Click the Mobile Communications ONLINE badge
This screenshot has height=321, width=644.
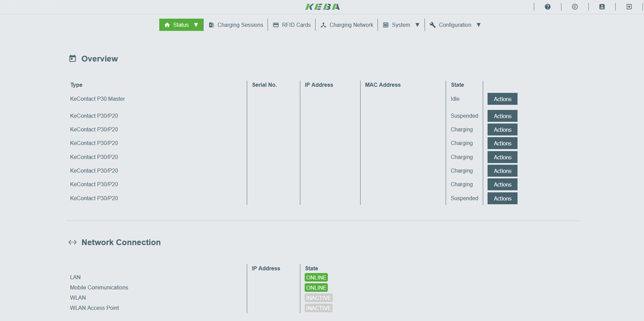[316, 288]
